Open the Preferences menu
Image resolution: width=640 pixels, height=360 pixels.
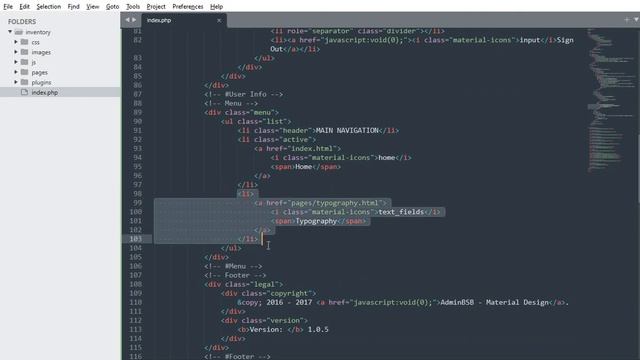tap(188, 7)
